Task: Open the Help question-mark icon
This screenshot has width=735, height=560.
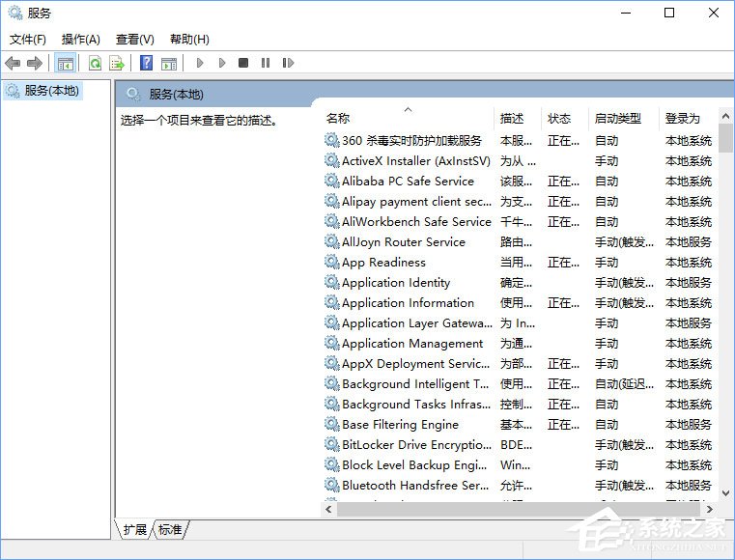Action: 146,63
